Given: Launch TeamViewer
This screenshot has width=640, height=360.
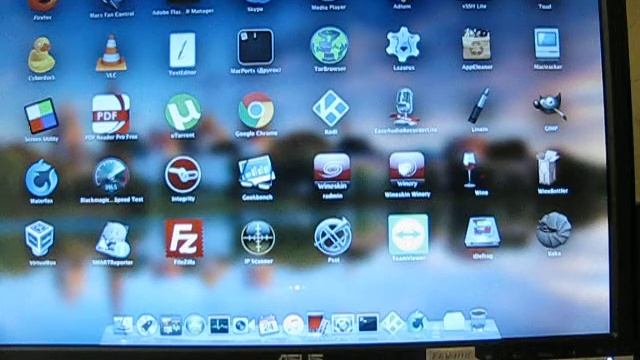Looking at the screenshot, I should coord(408,235).
